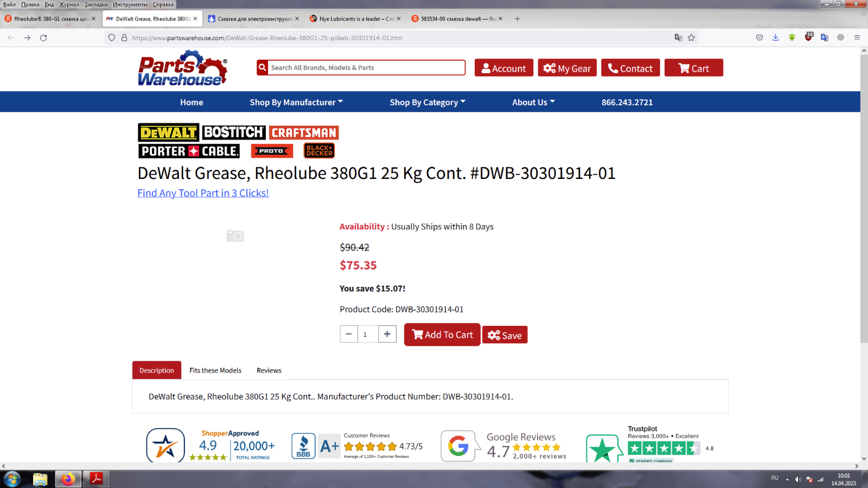Screen dimensions: 868x488
Task: Open the Windows Start menu
Action: [x=12, y=479]
